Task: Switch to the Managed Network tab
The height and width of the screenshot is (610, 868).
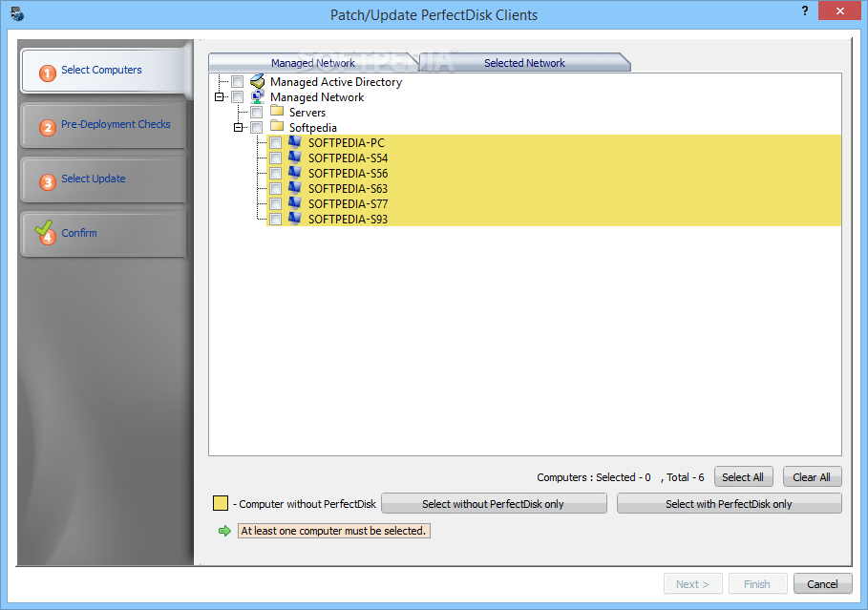Action: point(313,63)
